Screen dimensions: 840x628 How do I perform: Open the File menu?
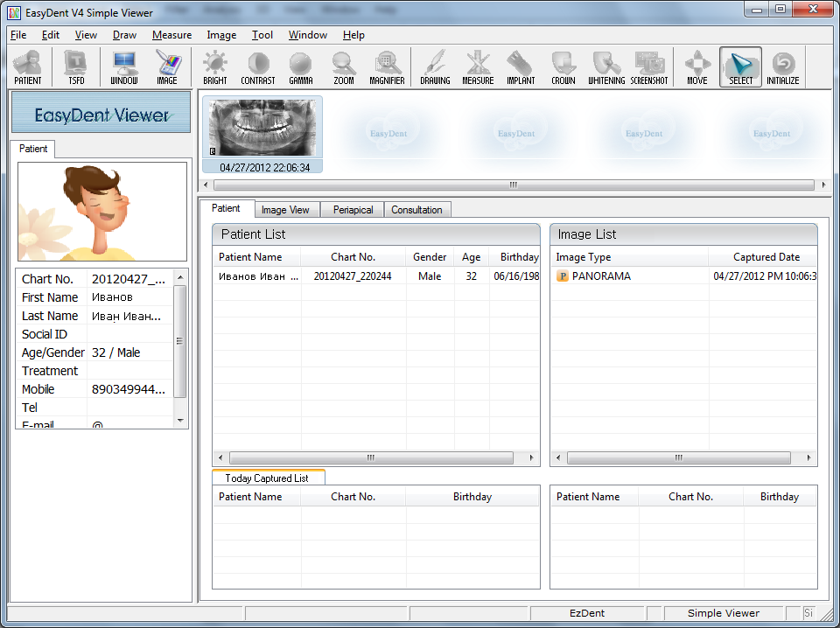coord(18,35)
